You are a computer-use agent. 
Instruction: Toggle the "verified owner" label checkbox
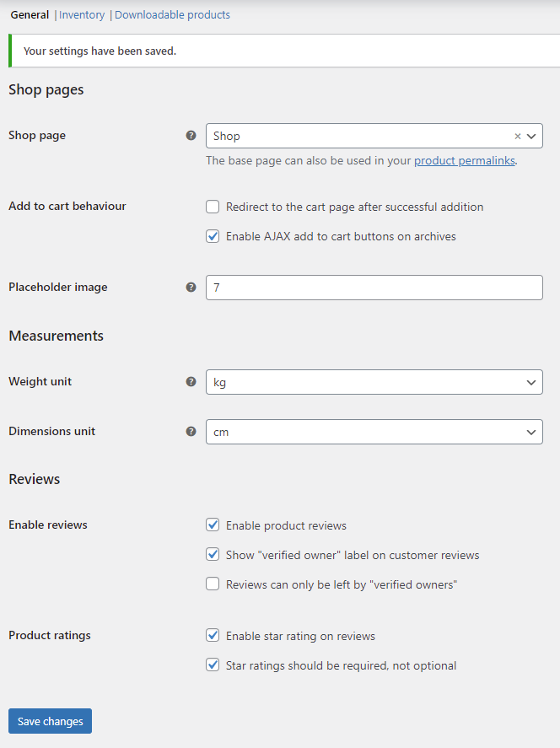(213, 554)
